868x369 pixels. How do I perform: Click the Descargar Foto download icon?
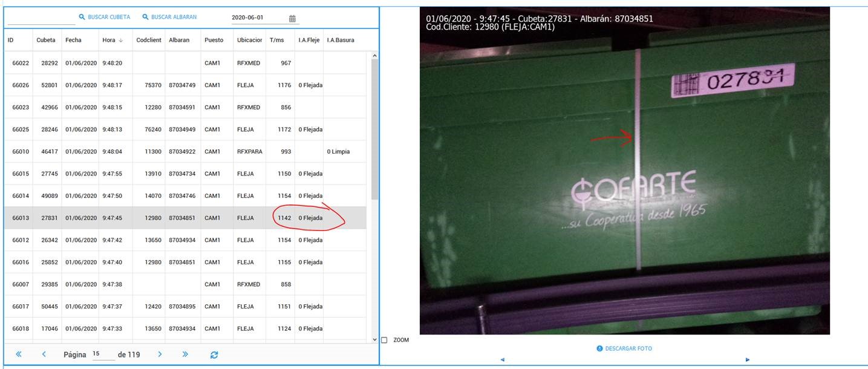[599, 348]
